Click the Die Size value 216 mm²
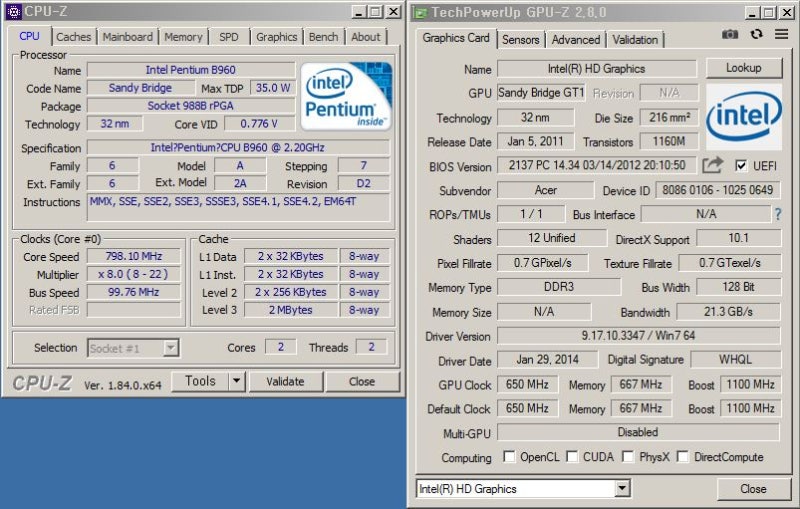The height and width of the screenshot is (509, 800). (x=669, y=117)
